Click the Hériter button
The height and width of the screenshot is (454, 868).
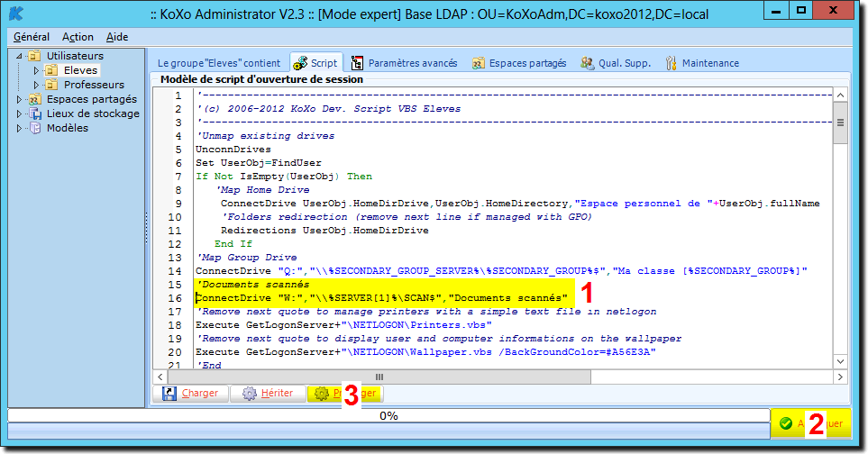268,393
